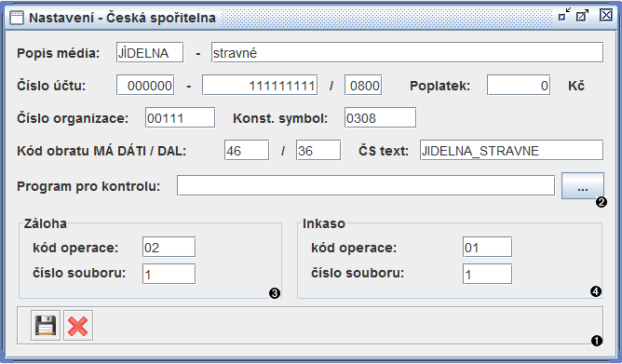622x364 pixels.
Task: Cancel changes with the red X icon
Action: pyautogui.click(x=78, y=326)
